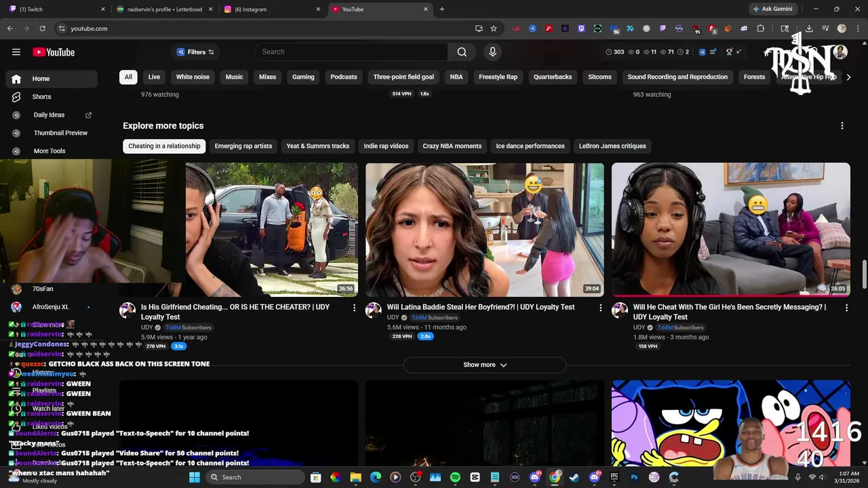The height and width of the screenshot is (488, 868).
Task: Open Home in the sidebar
Action: (52, 79)
